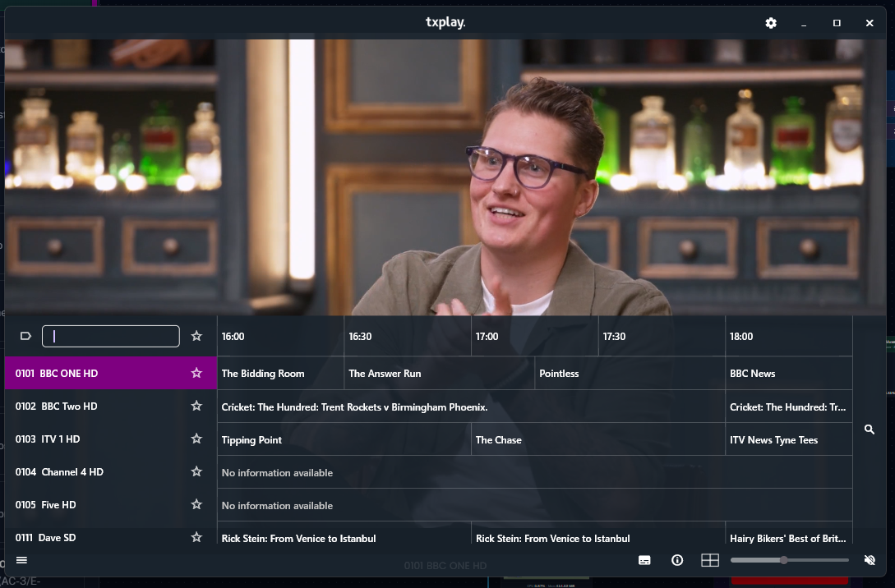Click the 16:30 time header
This screenshot has width=895, height=588.
(x=408, y=336)
